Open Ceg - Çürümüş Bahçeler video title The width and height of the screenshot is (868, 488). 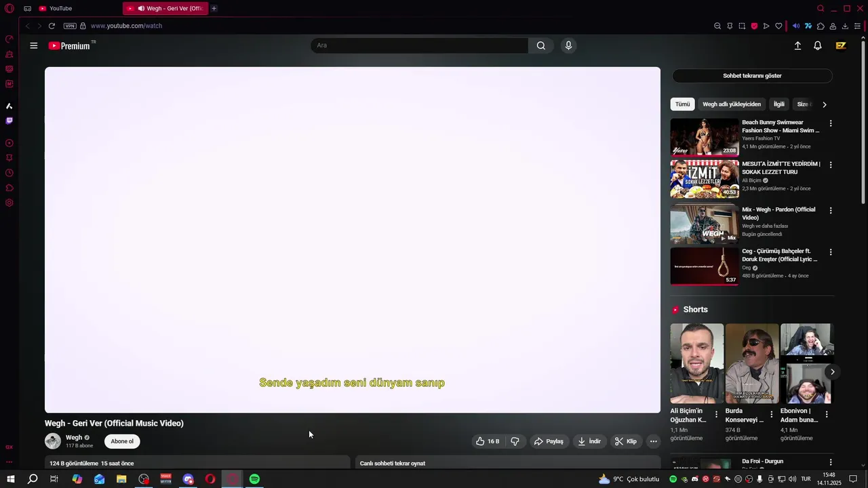click(x=779, y=255)
